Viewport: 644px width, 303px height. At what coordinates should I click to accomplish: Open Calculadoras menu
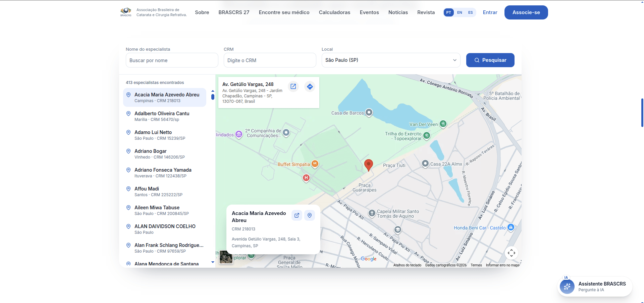334,12
